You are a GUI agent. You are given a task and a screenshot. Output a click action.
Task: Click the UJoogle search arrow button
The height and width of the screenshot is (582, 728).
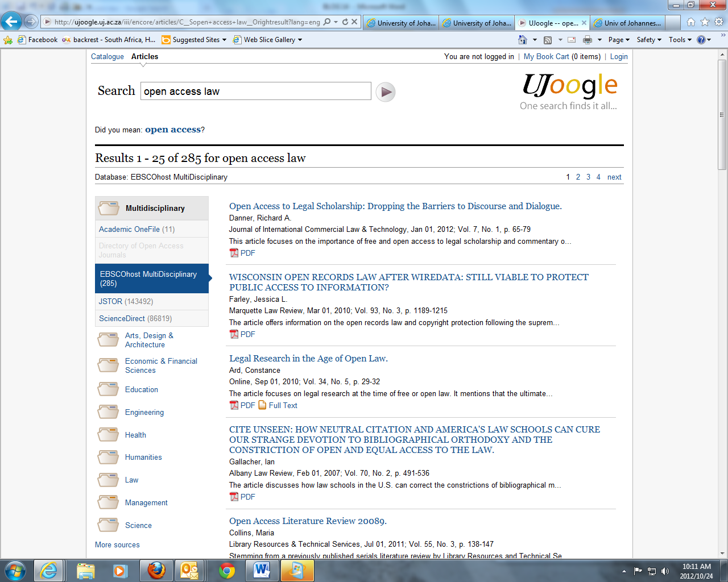[386, 91]
